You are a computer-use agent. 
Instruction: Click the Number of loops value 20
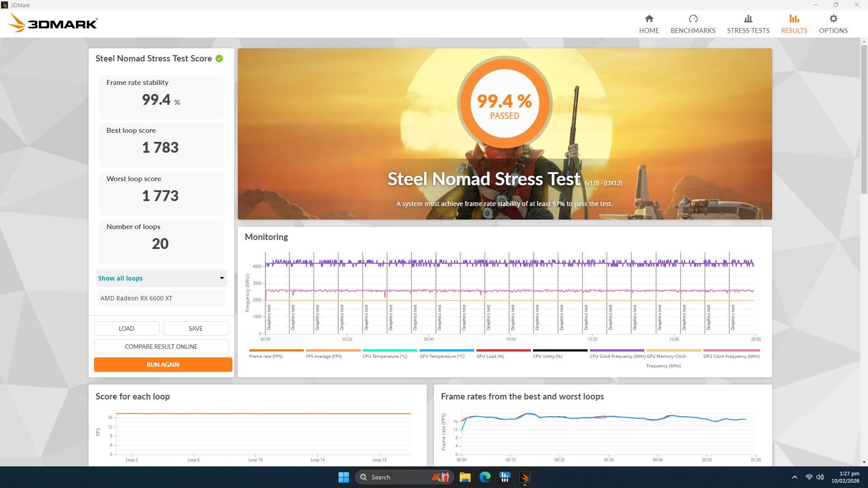[x=160, y=244]
